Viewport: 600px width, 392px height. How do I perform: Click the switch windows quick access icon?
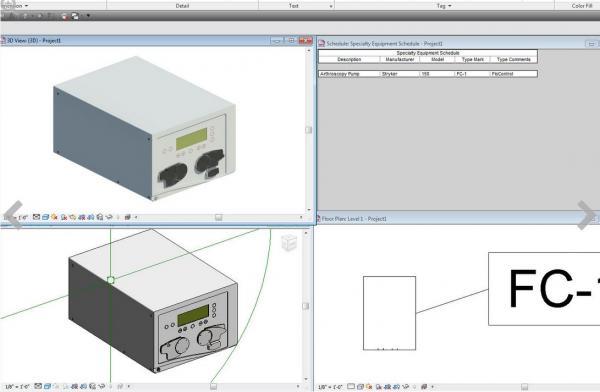(x=75, y=16)
